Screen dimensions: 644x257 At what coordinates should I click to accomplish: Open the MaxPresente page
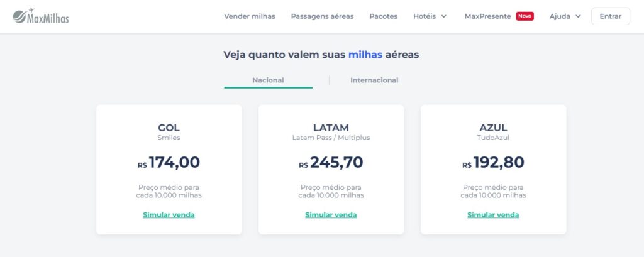[487, 16]
